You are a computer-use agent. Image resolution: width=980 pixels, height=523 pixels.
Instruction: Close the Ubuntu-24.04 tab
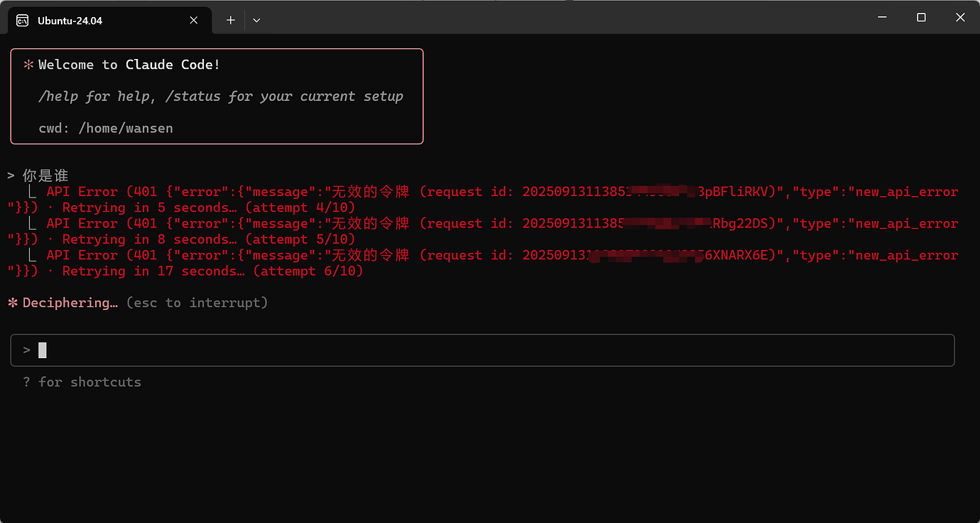tap(194, 21)
